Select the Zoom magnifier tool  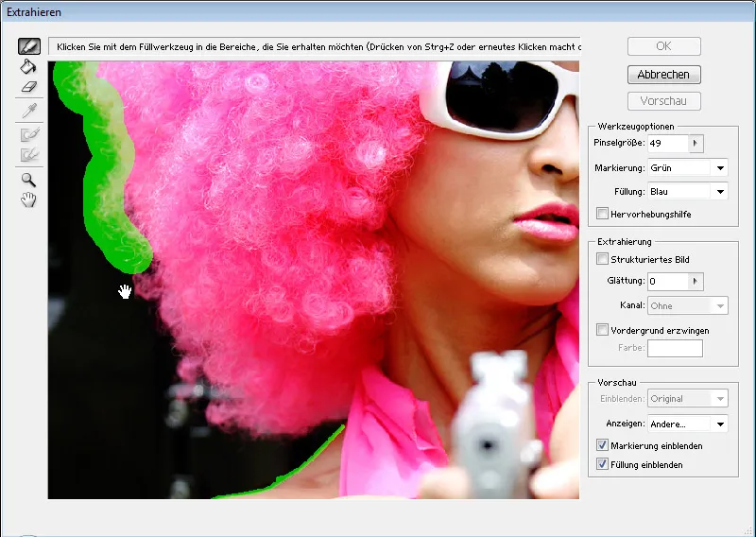point(28,180)
